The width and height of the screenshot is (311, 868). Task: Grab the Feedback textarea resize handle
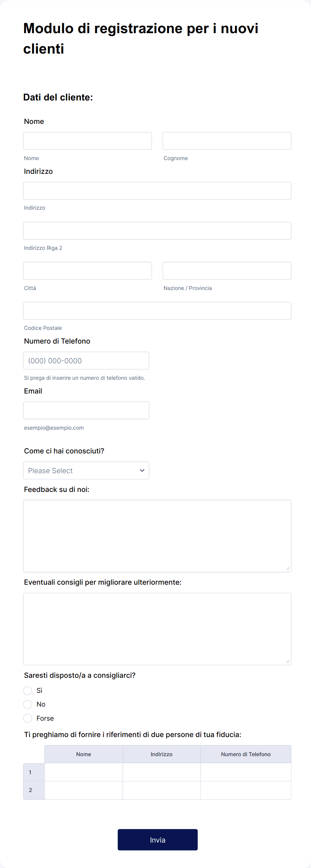288,569
